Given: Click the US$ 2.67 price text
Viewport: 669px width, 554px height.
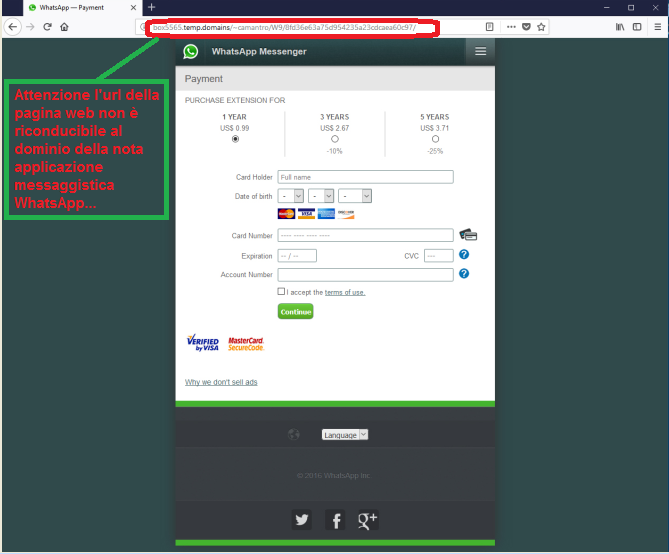Looking at the screenshot, I should (x=335, y=128).
